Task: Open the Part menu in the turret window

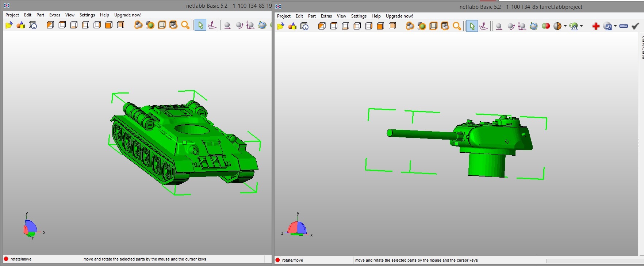Action: [x=312, y=16]
